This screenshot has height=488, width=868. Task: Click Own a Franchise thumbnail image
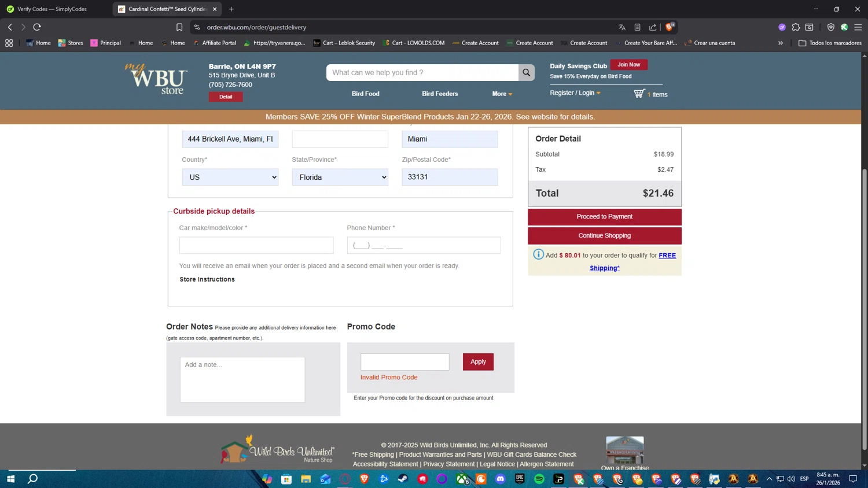[625, 450]
